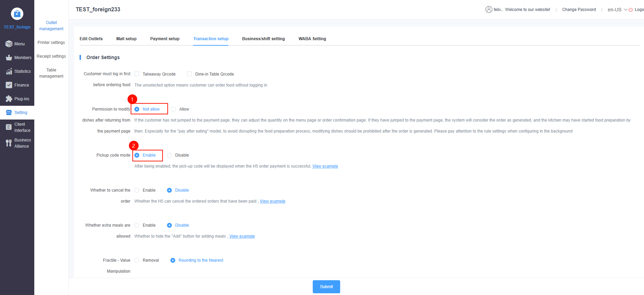Disable the Pickup code mode
This screenshot has width=644, height=295.
point(169,155)
